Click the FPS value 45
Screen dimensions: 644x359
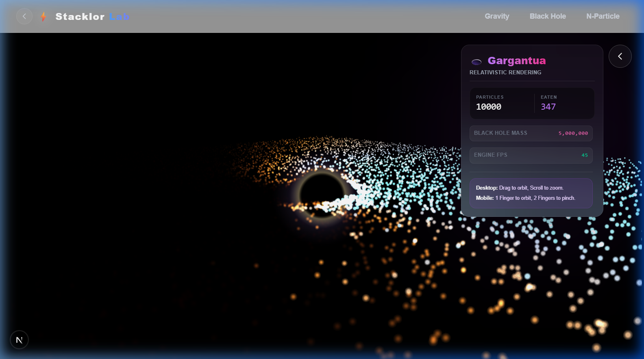pyautogui.click(x=585, y=155)
